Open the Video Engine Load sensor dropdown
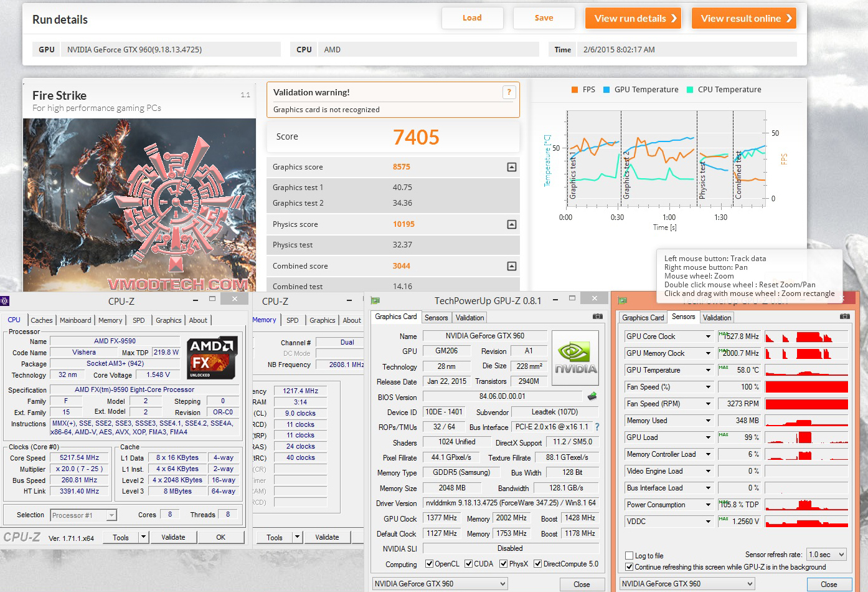Image resolution: width=868 pixels, height=592 pixels. (x=708, y=471)
